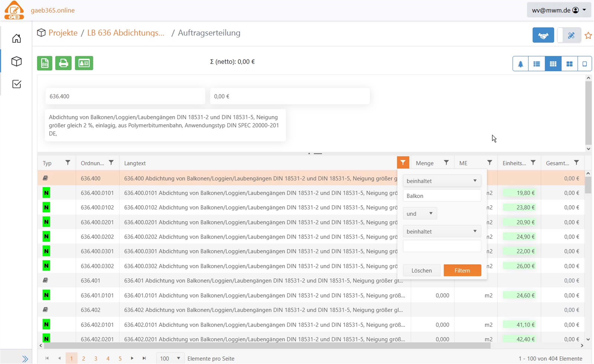Open the tasks checkmark icon in sidebar
The height and width of the screenshot is (364, 594).
[x=16, y=84]
